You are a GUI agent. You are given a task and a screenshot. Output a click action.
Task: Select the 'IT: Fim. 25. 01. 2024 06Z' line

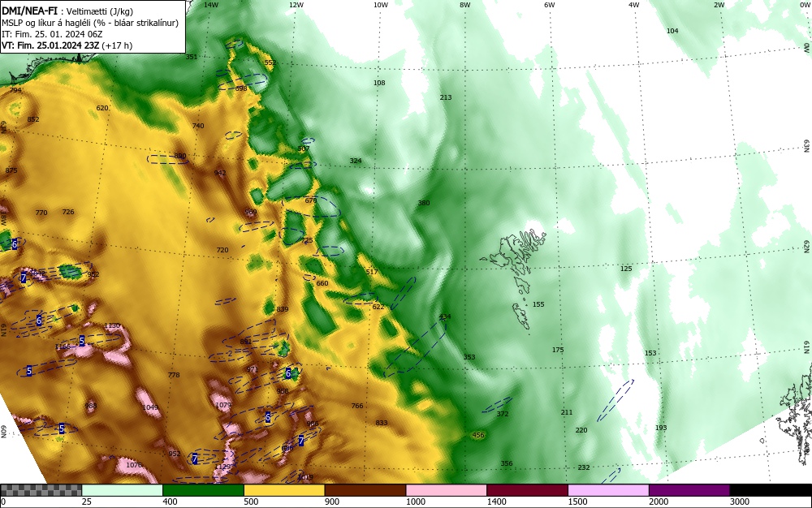point(52,34)
